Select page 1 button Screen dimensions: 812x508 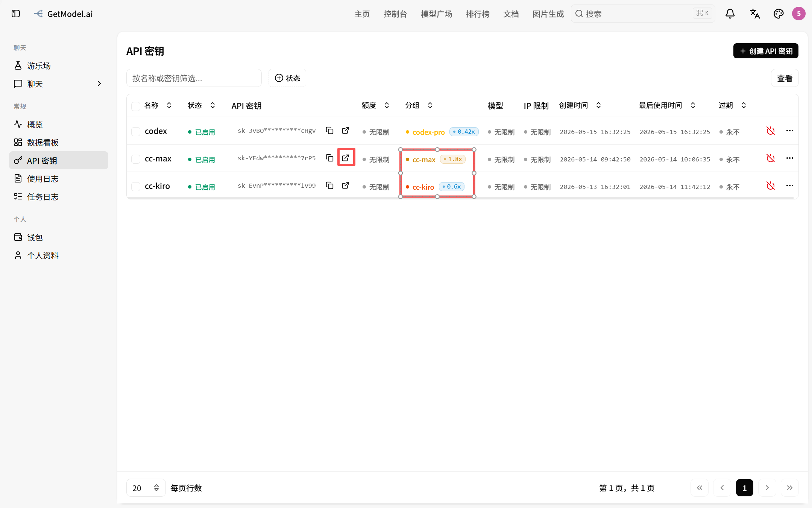[x=745, y=488]
